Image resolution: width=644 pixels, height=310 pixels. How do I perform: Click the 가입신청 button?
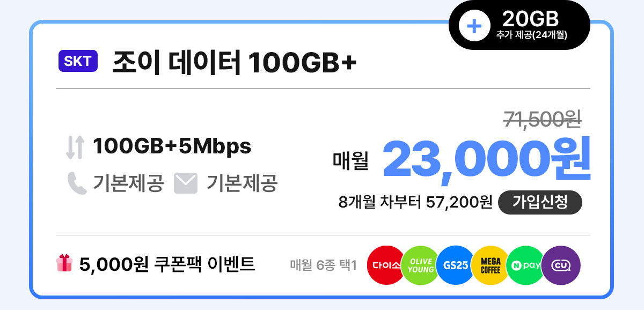pyautogui.click(x=540, y=202)
